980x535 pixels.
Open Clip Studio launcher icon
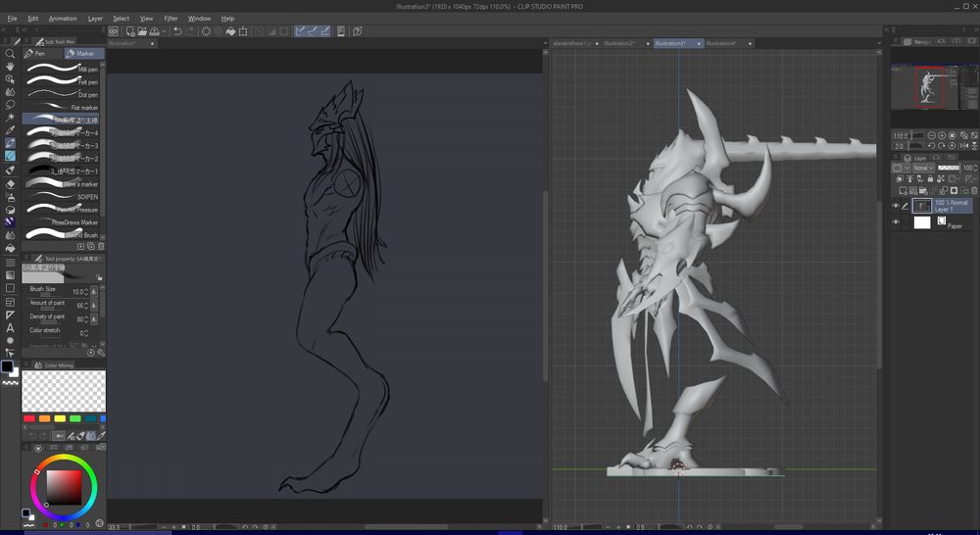113,31
